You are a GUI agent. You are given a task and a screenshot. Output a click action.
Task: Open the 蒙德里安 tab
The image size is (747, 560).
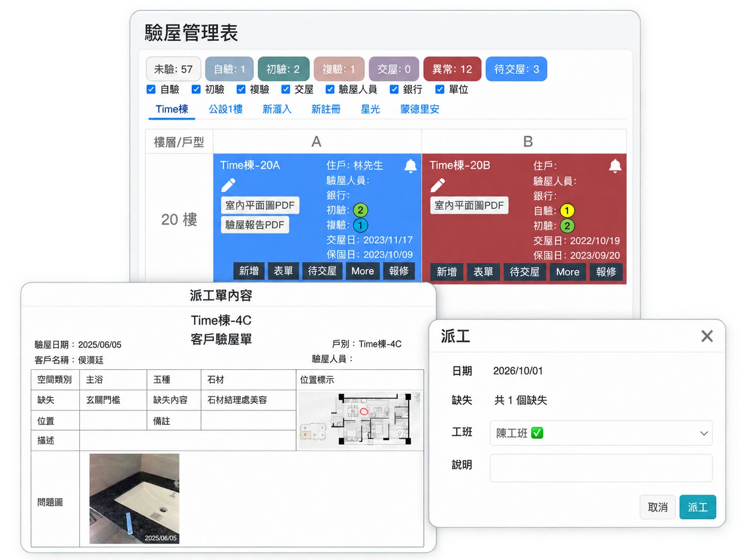click(420, 109)
